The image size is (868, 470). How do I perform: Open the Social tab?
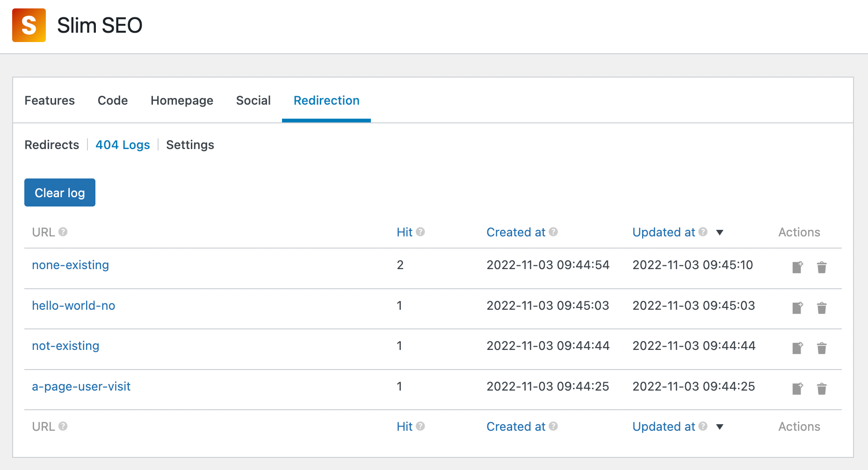coord(253,100)
